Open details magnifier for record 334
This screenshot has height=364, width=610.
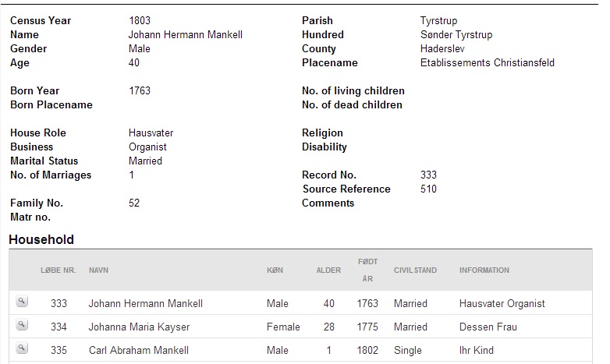22,324
